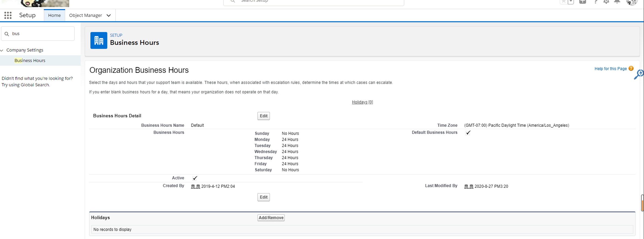Click the Holidays section heading

tap(100, 217)
